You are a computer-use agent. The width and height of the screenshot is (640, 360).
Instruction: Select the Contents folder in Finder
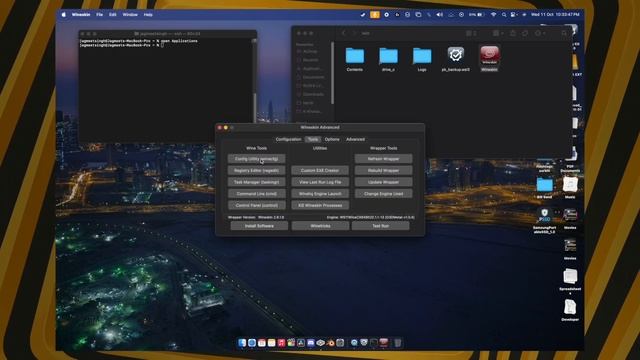(x=355, y=59)
